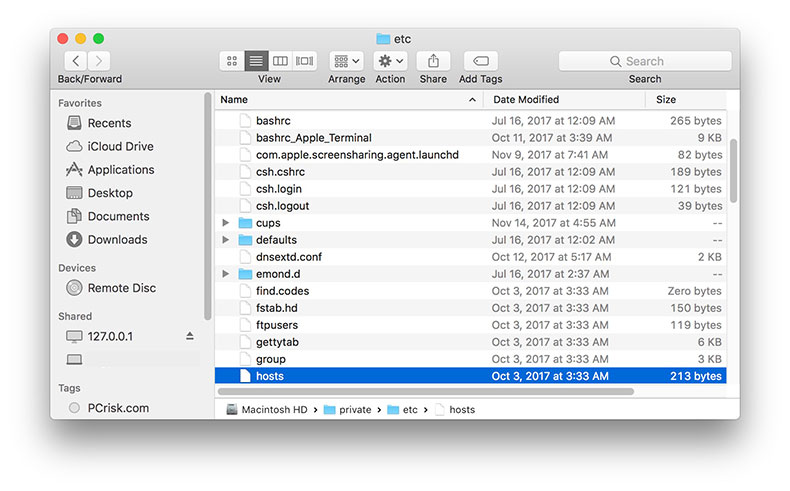This screenshot has height=491, width=790.
Task: Open the Arrange dropdown menu
Action: [347, 61]
